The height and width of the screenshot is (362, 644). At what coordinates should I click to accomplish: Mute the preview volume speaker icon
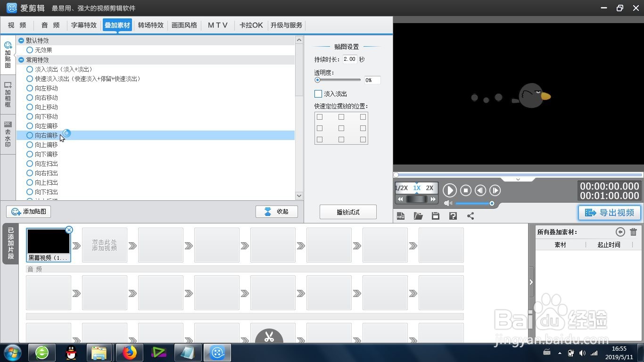coord(448,203)
